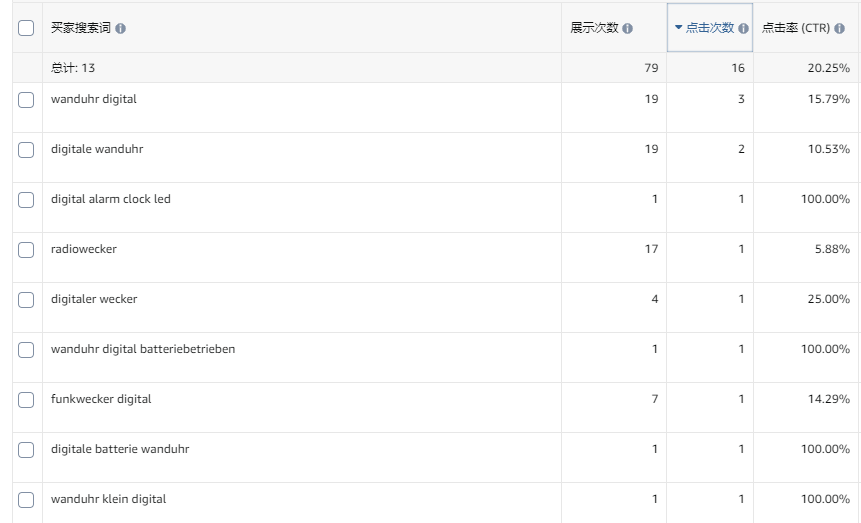This screenshot has width=861, height=523.
Task: Click CTR 14.29% for funkwecker digital
Action: pyautogui.click(x=829, y=399)
